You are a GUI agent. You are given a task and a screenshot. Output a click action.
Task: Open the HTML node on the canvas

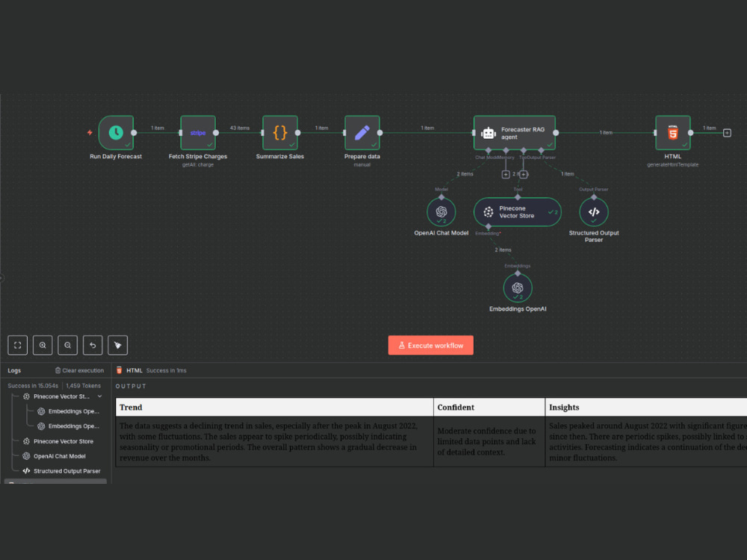673,132
